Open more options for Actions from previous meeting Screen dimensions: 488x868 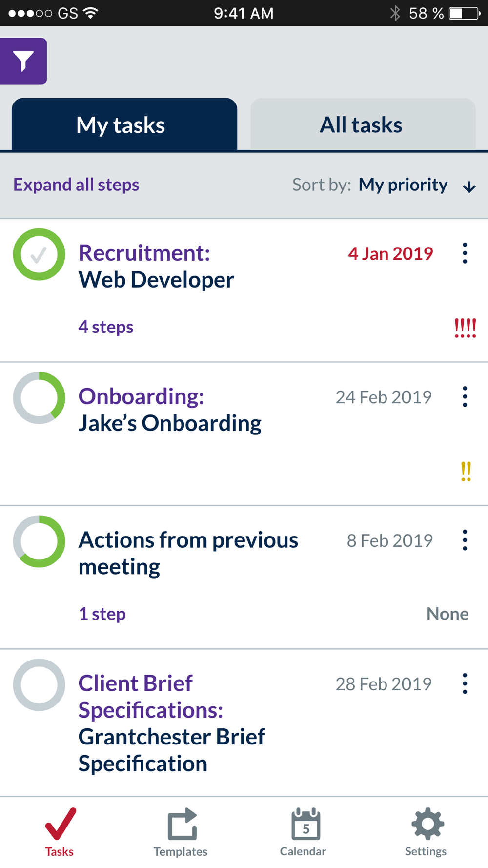pyautogui.click(x=465, y=540)
